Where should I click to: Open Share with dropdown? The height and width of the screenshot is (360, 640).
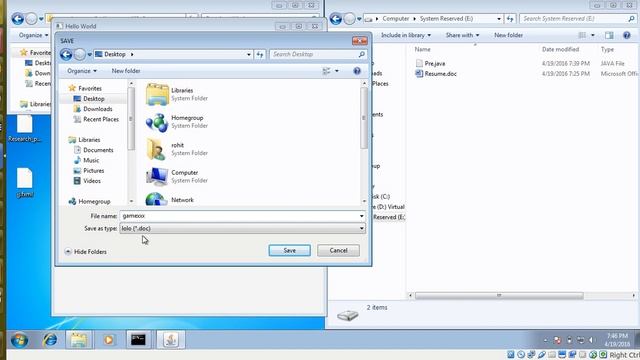click(462, 35)
